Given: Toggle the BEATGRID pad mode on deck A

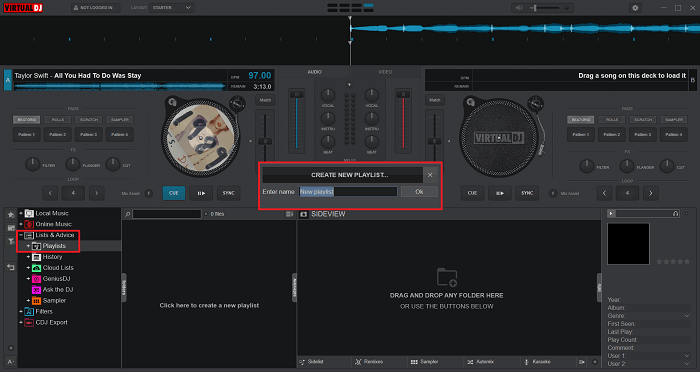Looking at the screenshot, I should click(x=27, y=120).
